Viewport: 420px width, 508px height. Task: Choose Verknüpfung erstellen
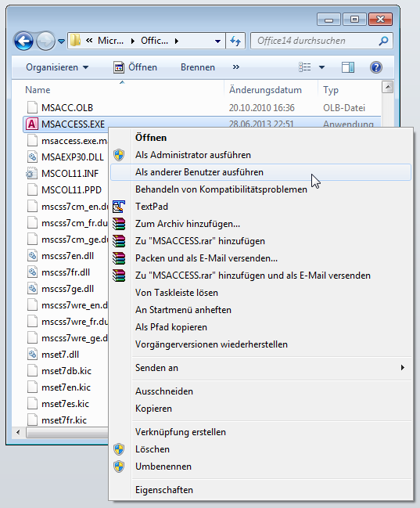[x=260, y=432]
